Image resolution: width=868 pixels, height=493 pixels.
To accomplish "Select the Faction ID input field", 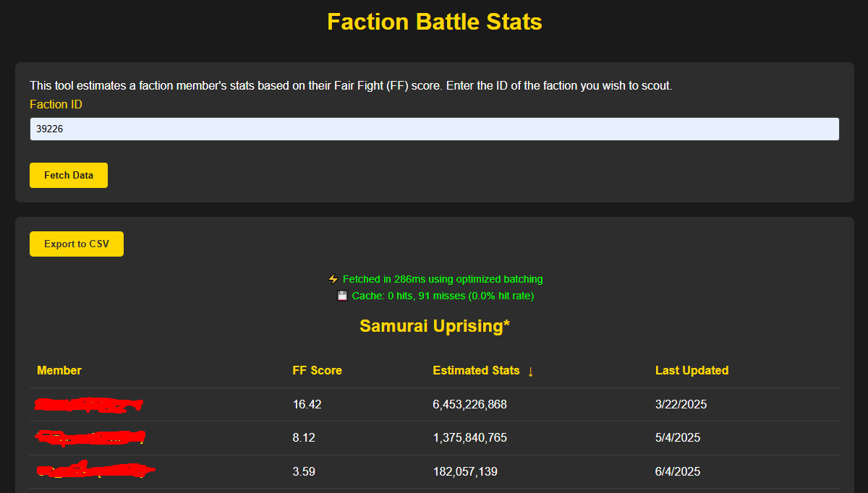I will [x=434, y=129].
